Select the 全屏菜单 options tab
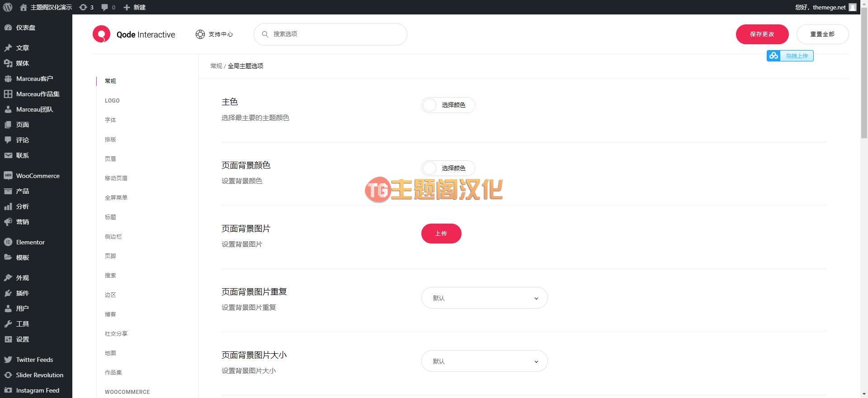Viewport: 868px width, 398px height. pyautogui.click(x=116, y=198)
